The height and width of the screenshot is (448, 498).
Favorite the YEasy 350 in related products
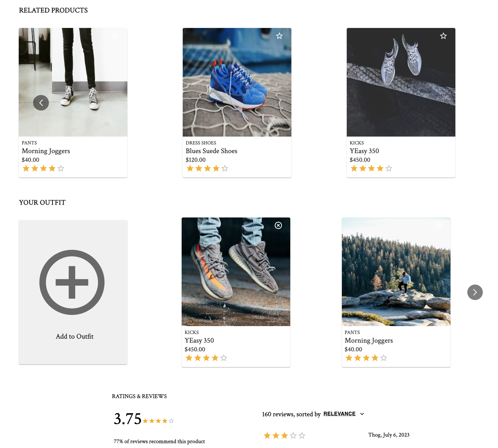[x=443, y=36]
